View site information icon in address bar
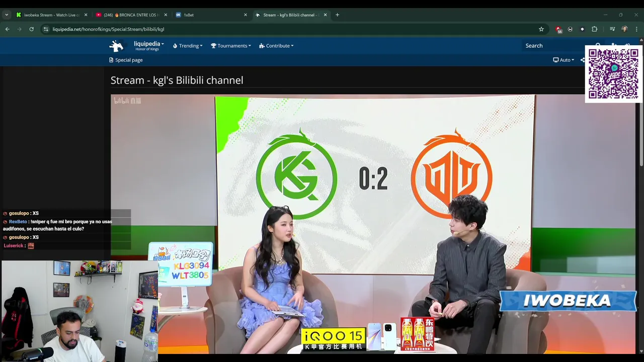Viewport: 644px width, 362px height. pyautogui.click(x=46, y=29)
